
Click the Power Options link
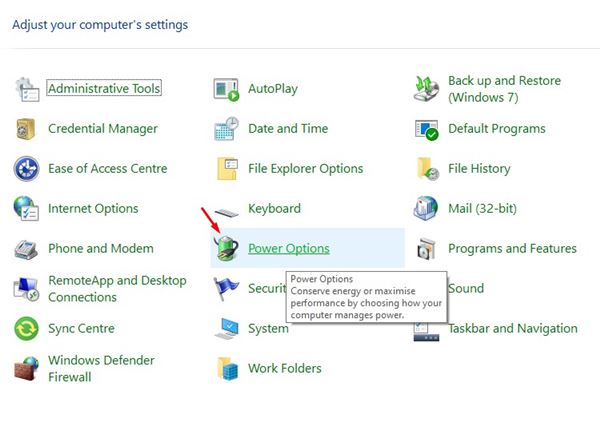289,248
